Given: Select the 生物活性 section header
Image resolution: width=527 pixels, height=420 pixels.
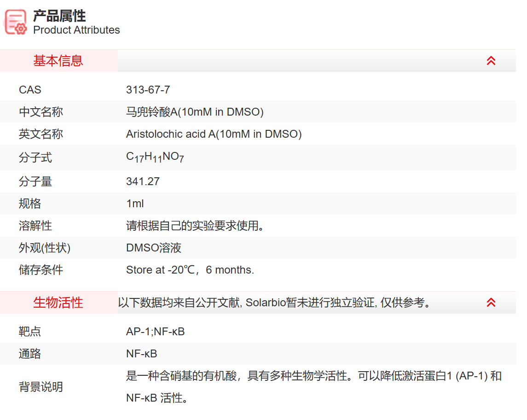Looking at the screenshot, I should click(x=58, y=303).
